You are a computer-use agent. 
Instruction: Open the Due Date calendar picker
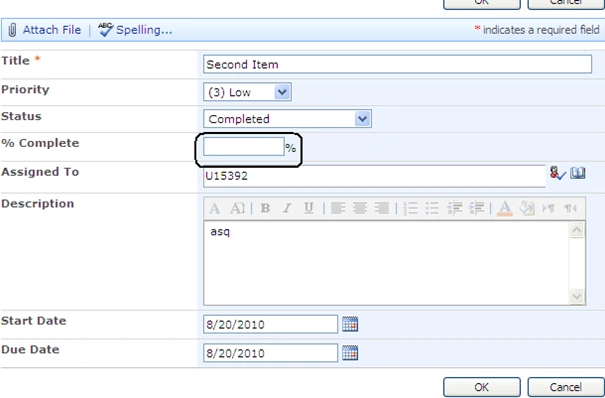coord(350,353)
